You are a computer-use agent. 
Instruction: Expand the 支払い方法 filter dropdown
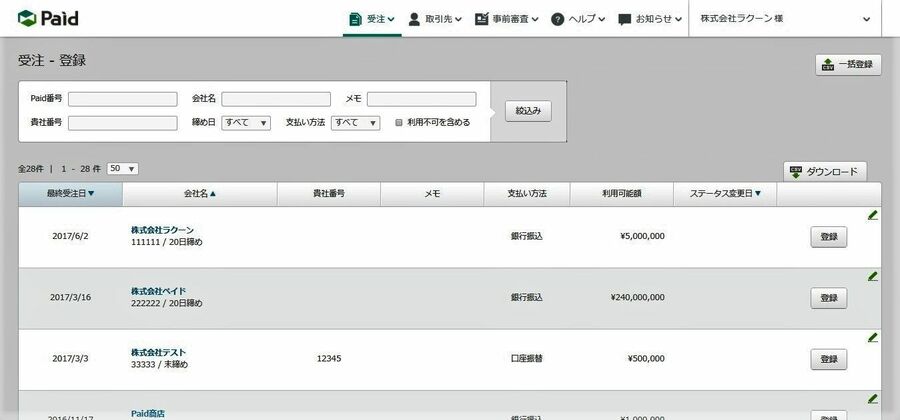point(356,123)
